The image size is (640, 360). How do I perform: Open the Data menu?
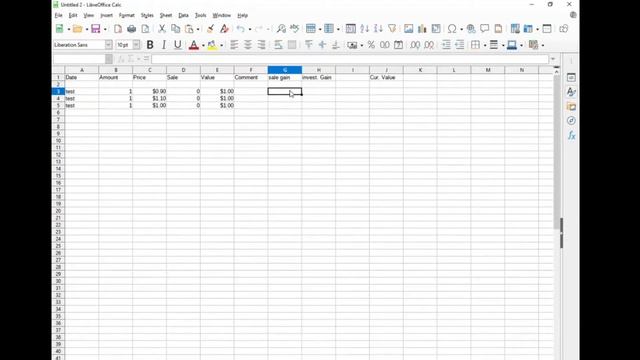184,16
